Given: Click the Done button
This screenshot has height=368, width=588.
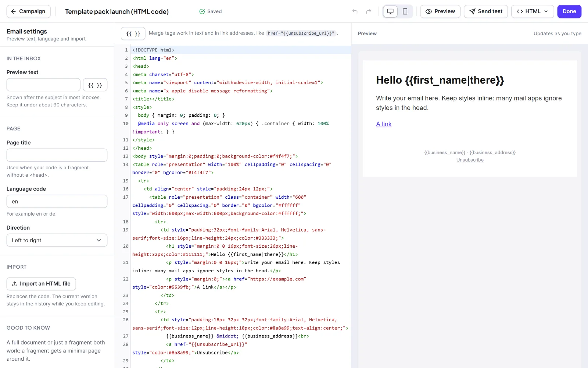Looking at the screenshot, I should tap(569, 11).
